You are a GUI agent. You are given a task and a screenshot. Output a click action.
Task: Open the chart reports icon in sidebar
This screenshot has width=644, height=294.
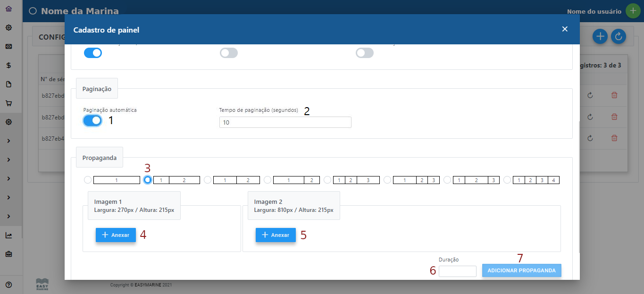point(8,235)
